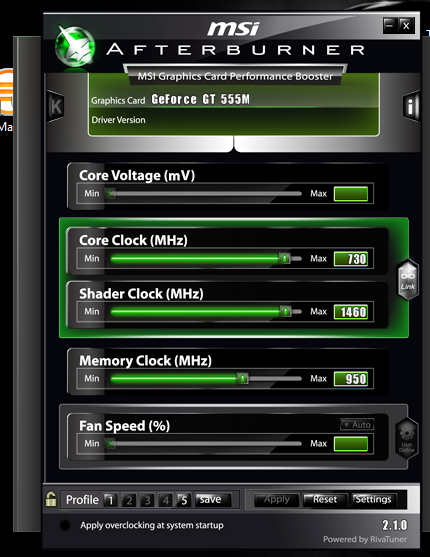Select profile slot 1
Viewport: 430px width, 557px height.
tap(110, 500)
